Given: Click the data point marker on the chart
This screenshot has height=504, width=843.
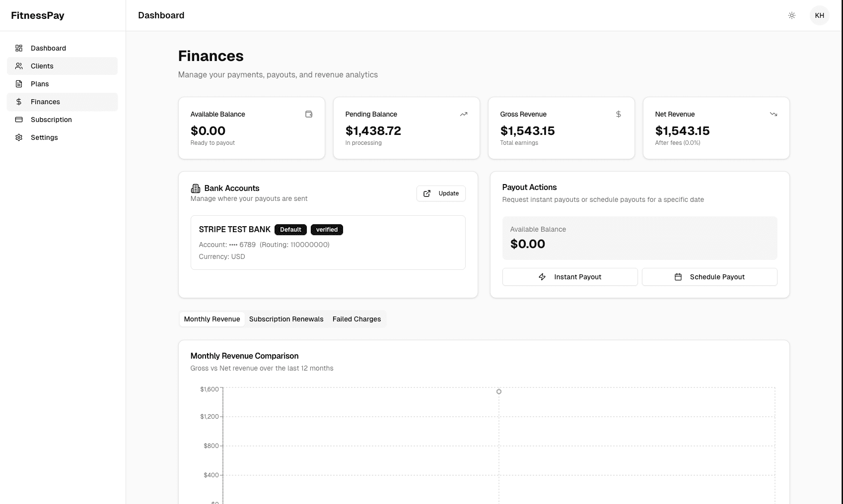Looking at the screenshot, I should click(498, 391).
